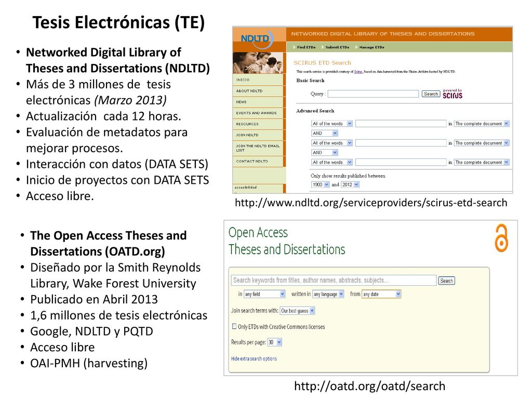Click the oatd.org/oatd/search URL text
Screen dimensions: 532x399
pos(370,386)
